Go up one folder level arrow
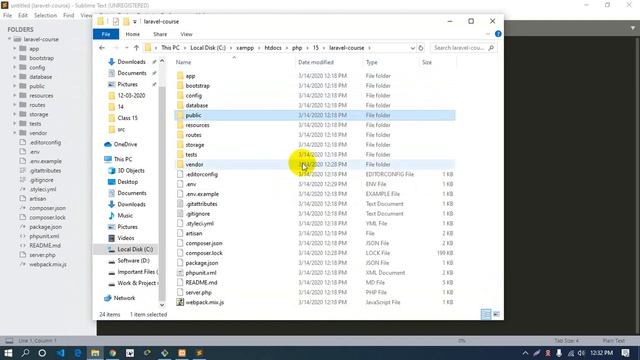This screenshot has width=640, height=360. pyautogui.click(x=136, y=48)
